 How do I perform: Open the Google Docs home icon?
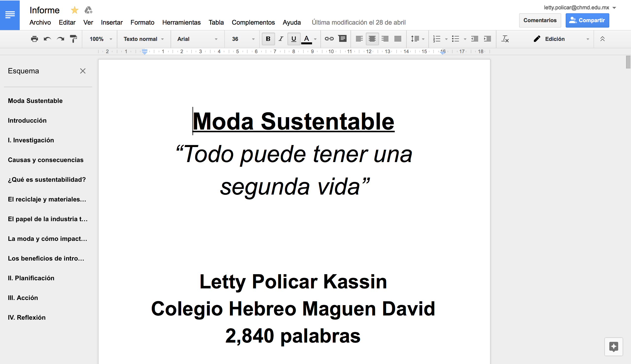coord(10,15)
